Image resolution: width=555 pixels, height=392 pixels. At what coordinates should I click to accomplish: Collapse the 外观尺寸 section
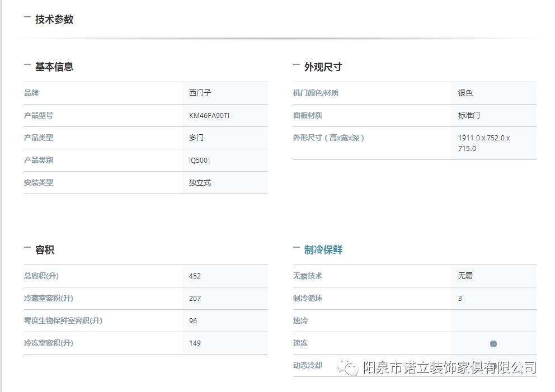click(x=318, y=67)
